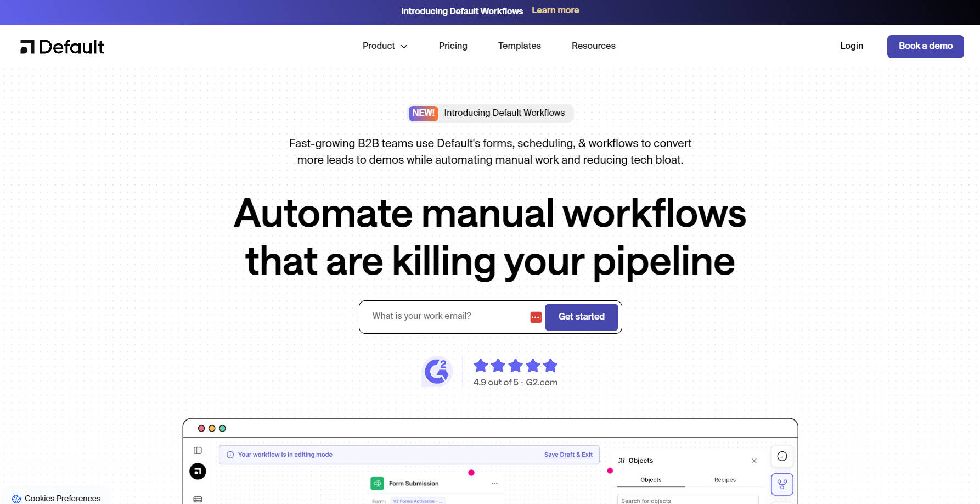Image resolution: width=980 pixels, height=504 pixels.
Task: Click the black Default icon in the editor sidebar
Action: 198,471
